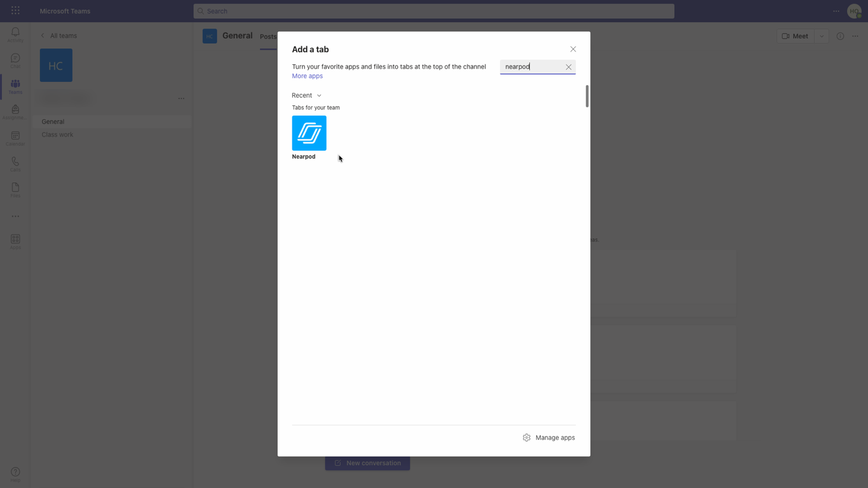
Task: Open Manage apps settings
Action: point(549,438)
